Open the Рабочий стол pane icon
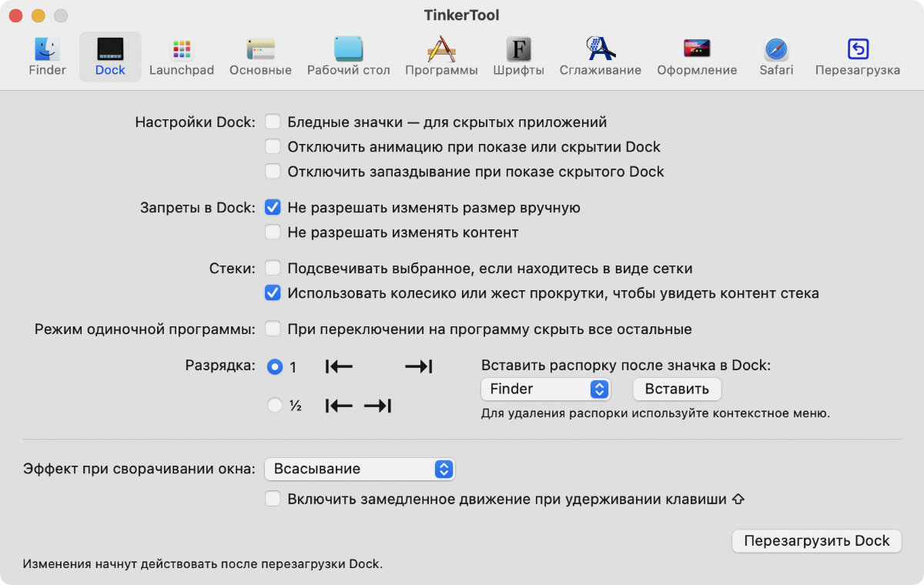Image resolution: width=924 pixels, height=585 pixels. pos(348,50)
